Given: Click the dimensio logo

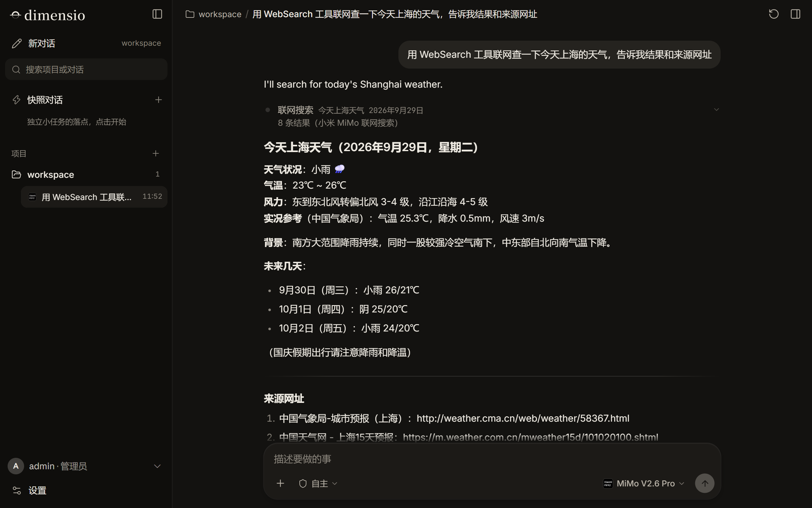Looking at the screenshot, I should [48, 15].
